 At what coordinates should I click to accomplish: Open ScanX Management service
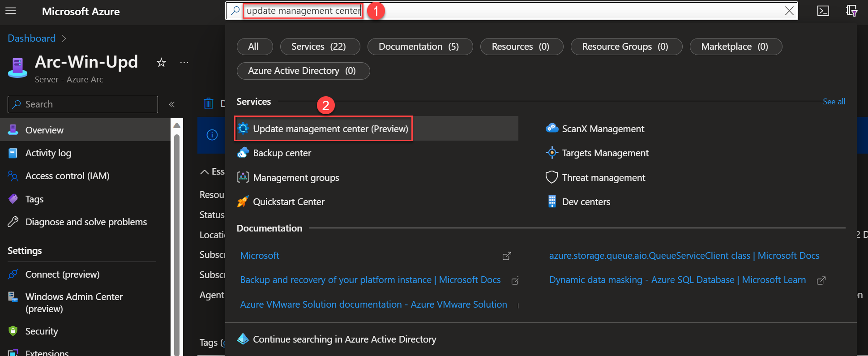(x=595, y=129)
